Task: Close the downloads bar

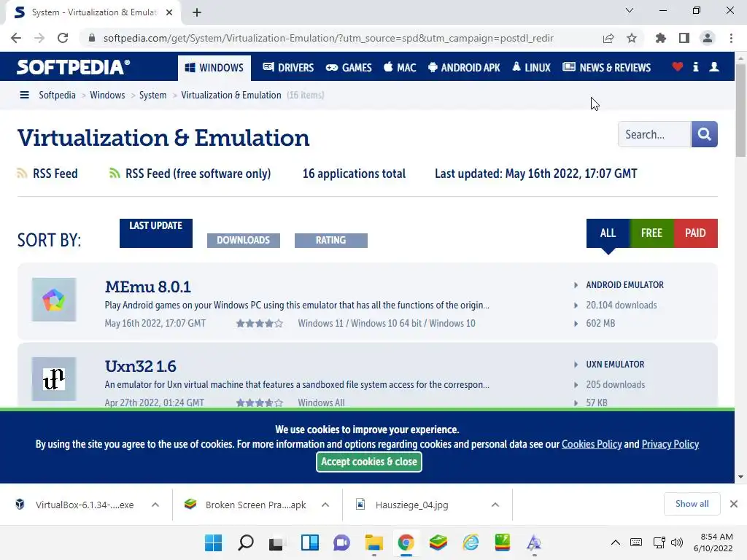Action: tap(734, 504)
